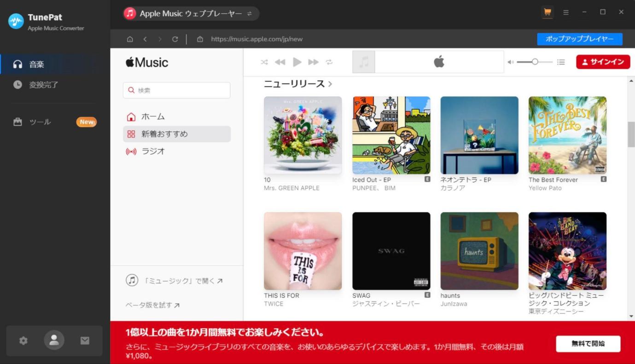This screenshot has width=635, height=364.
Task: Play the current track
Action: [297, 62]
